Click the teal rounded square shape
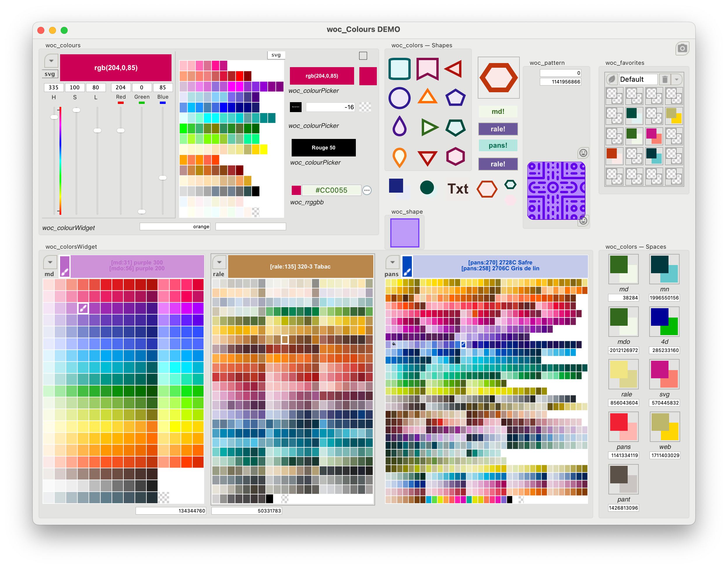The width and height of the screenshot is (728, 568). tap(399, 69)
